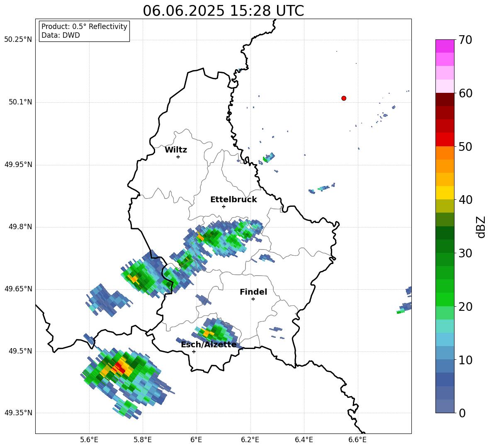Viewport: 491px width, 448px height.
Task: Click the 'Product: 0.5° Reflectivity' legend text
Action: (x=84, y=27)
